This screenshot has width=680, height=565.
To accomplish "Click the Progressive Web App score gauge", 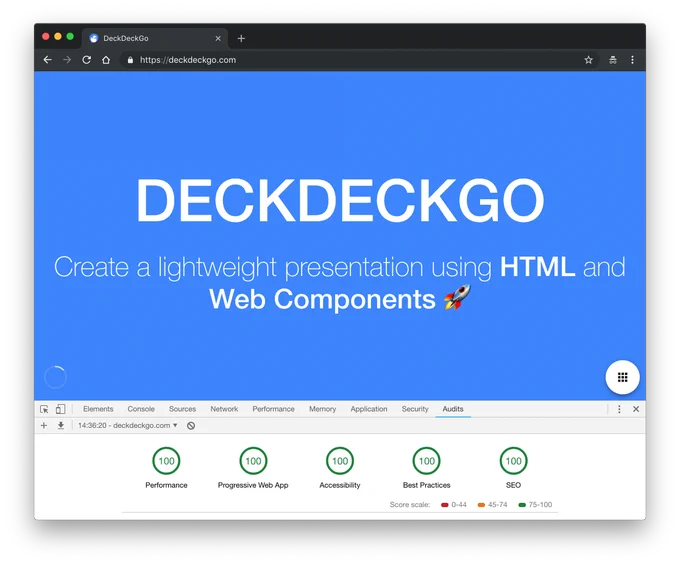I will click(253, 460).
